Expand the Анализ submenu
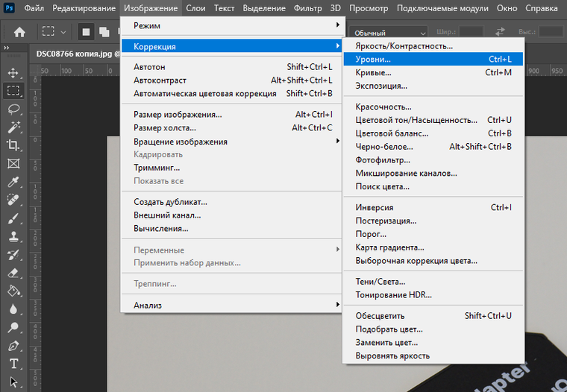 tap(231, 306)
